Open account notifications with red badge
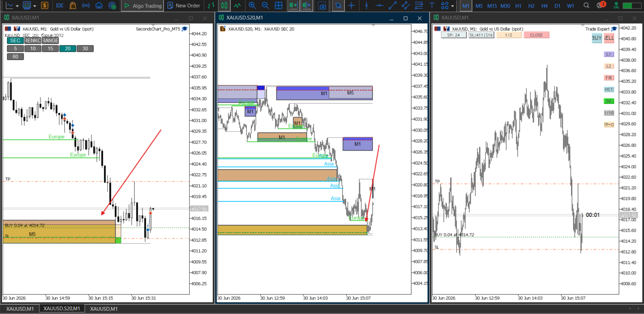644x314 pixels. (x=601, y=5)
